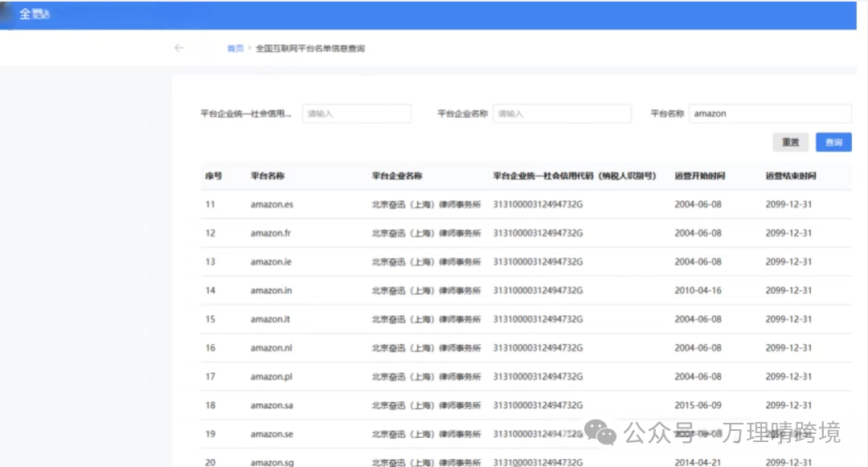868x467 pixels.
Task: Select the amazon.nl platform cell
Action: point(272,348)
